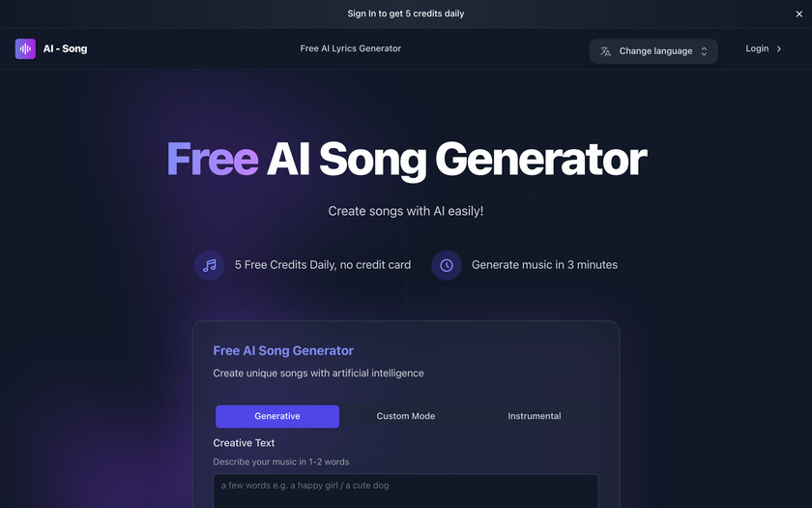This screenshot has width=812, height=508.
Task: Click the music note credits icon
Action: [x=209, y=265]
